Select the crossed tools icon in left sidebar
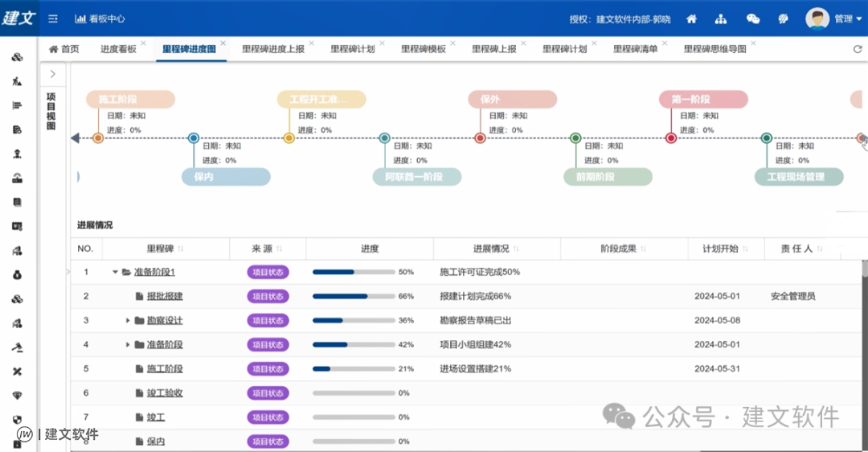Viewport: 868px width, 452px height. tap(17, 372)
